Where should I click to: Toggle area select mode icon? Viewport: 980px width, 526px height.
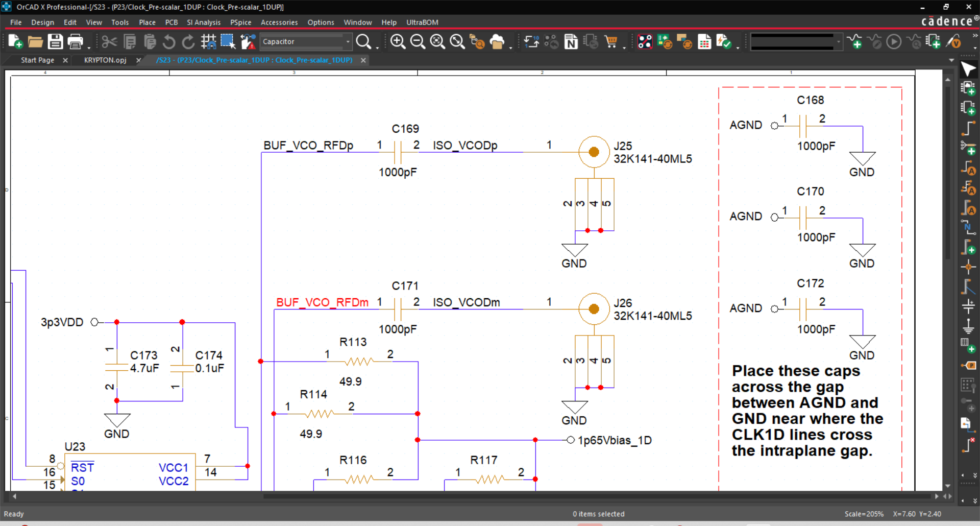pos(228,41)
